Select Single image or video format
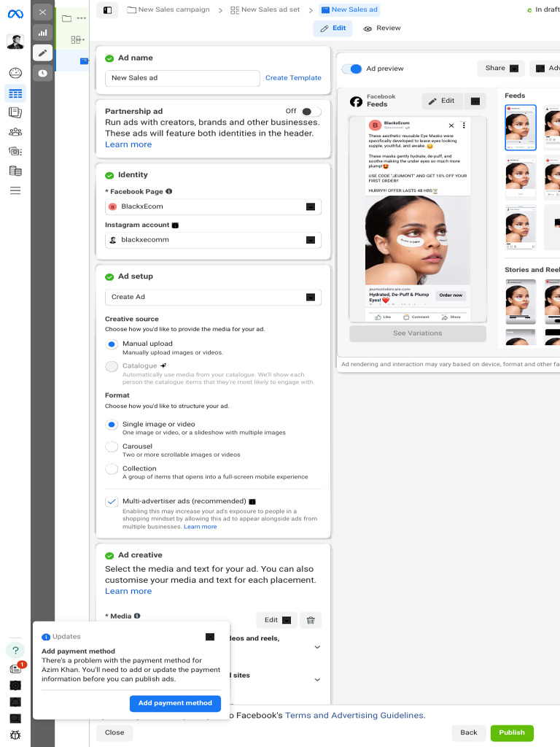Viewport: 560px width, 747px height. (112, 425)
